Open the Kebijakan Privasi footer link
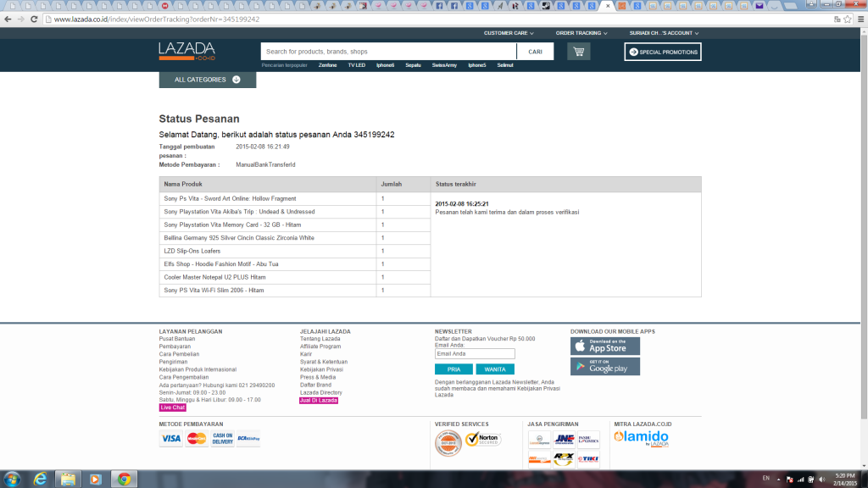The height and width of the screenshot is (488, 868). pyautogui.click(x=321, y=369)
